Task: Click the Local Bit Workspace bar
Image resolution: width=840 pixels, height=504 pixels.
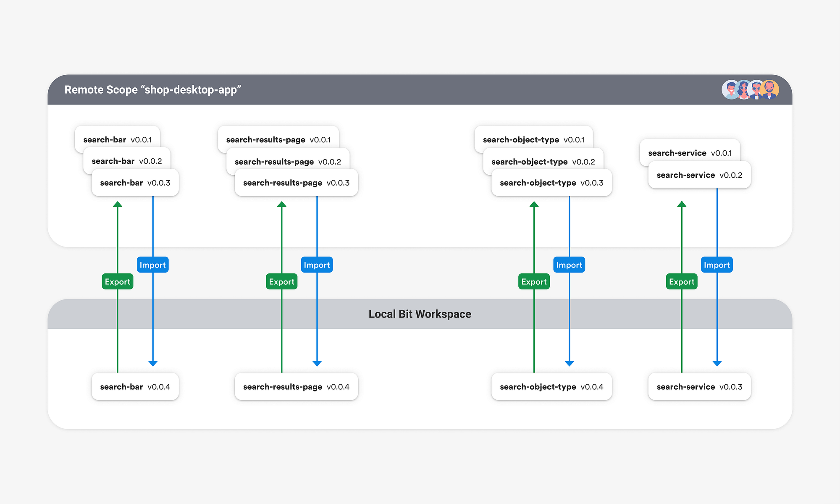Action: click(420, 314)
